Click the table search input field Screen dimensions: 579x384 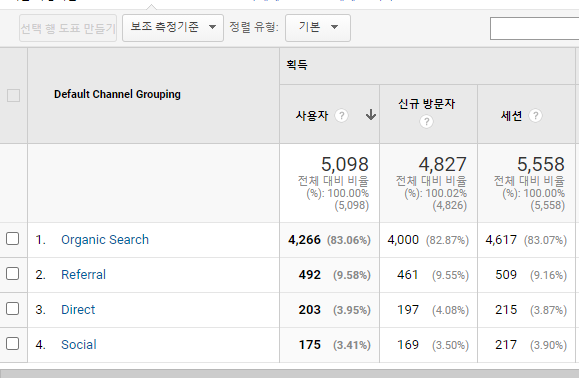point(534,28)
